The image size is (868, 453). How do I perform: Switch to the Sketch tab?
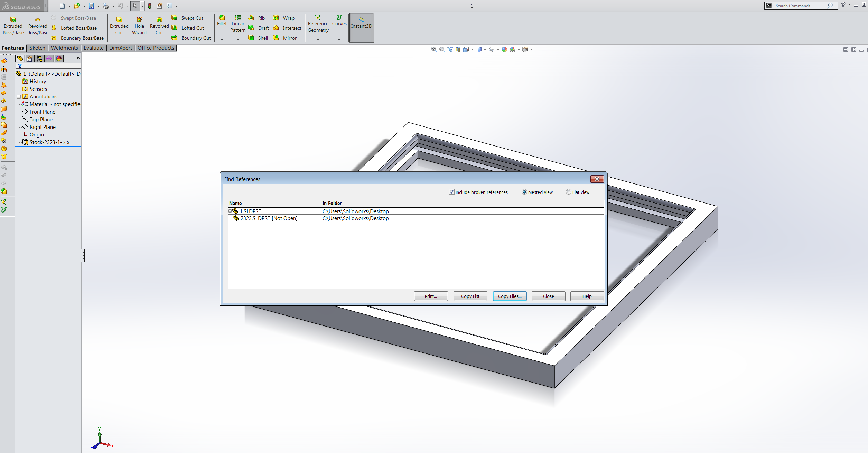click(x=37, y=48)
